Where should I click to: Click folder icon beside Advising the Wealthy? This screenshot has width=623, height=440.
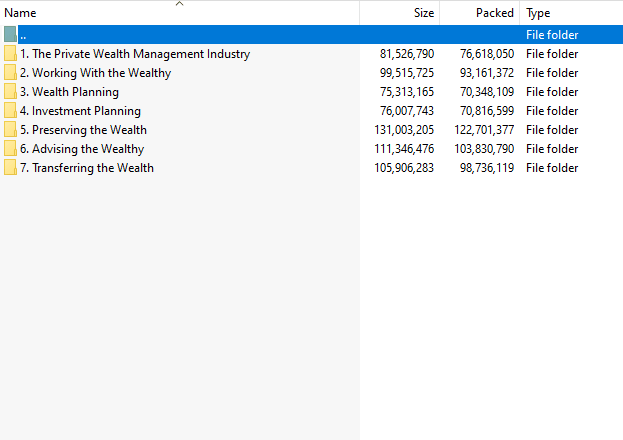tap(10, 149)
